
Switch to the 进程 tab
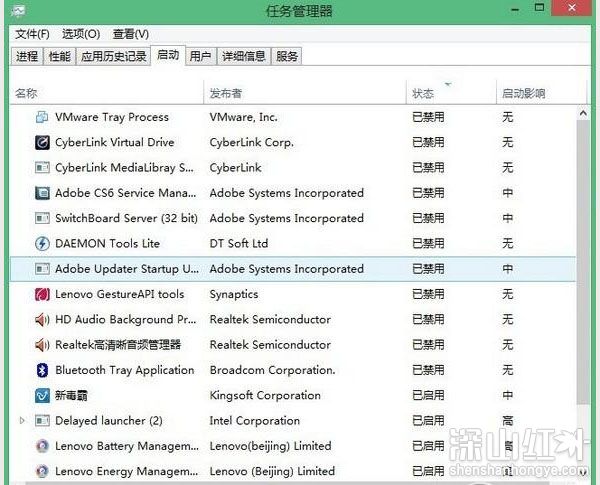27,57
